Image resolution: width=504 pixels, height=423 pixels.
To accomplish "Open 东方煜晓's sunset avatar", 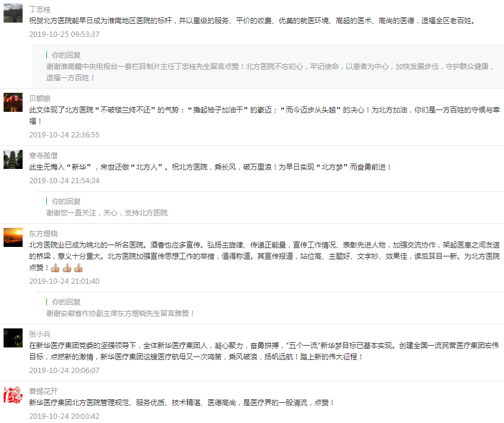I will coord(13,237).
